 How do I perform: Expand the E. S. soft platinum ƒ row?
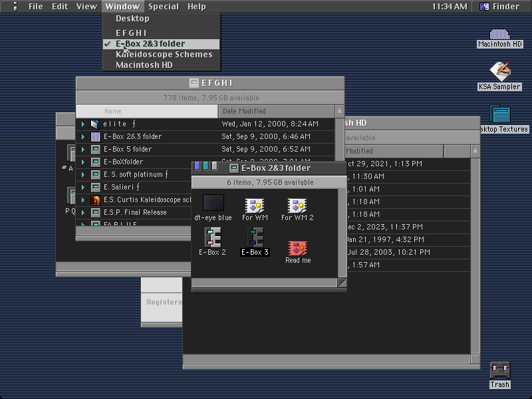pos(82,175)
